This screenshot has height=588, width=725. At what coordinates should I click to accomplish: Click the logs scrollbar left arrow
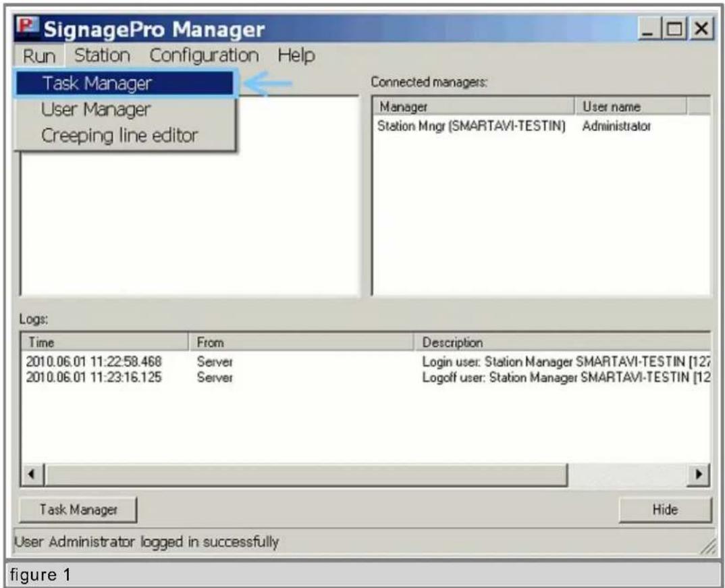tap(32, 475)
